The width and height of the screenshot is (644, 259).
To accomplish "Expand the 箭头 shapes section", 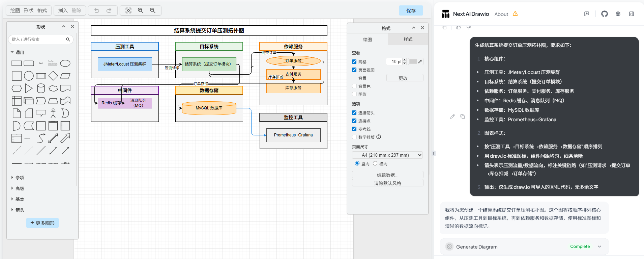I will click(x=18, y=210).
